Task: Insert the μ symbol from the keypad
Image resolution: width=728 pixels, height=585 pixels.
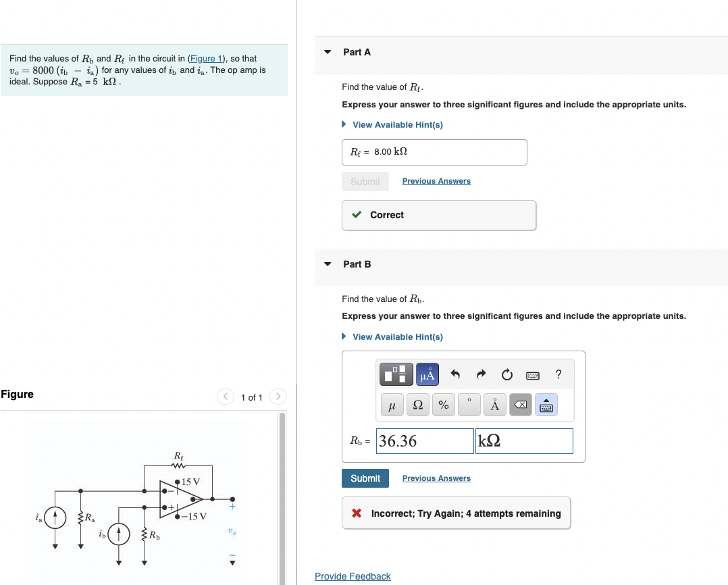Action: tap(392, 405)
